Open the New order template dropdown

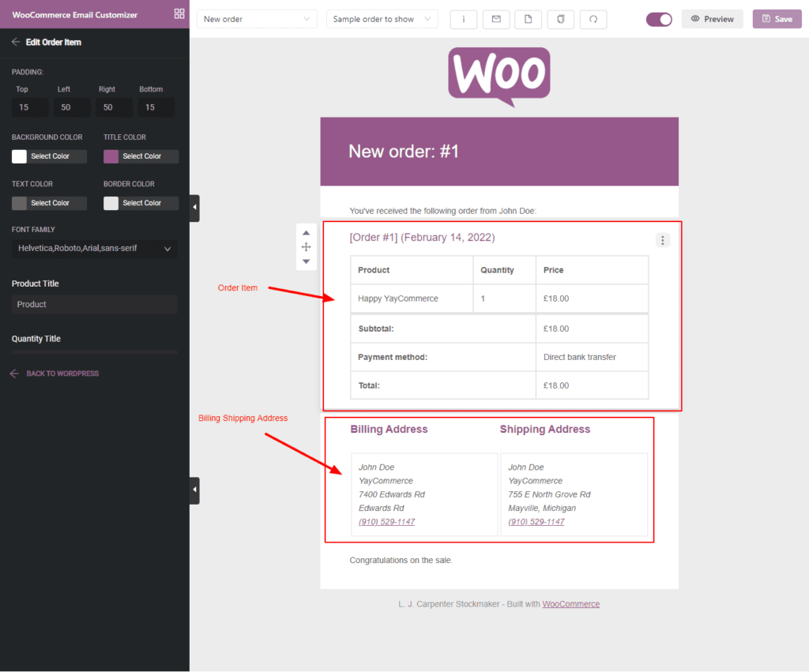pyautogui.click(x=257, y=19)
